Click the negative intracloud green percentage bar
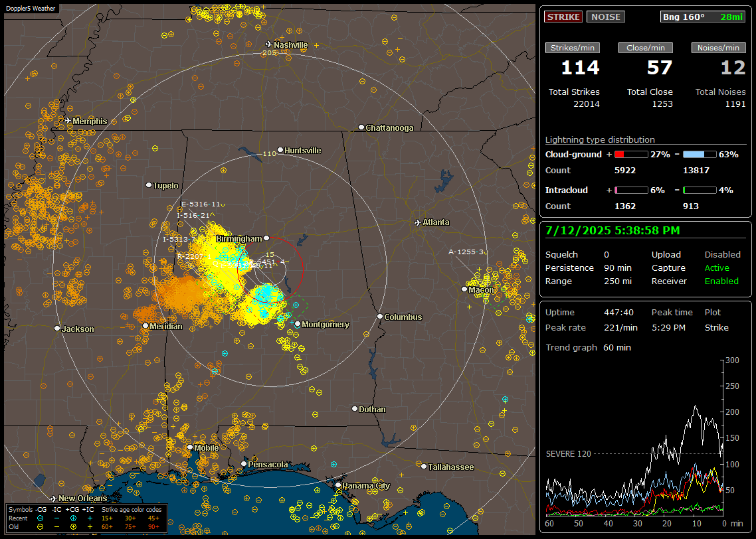This screenshot has width=756, height=539. pos(700,191)
